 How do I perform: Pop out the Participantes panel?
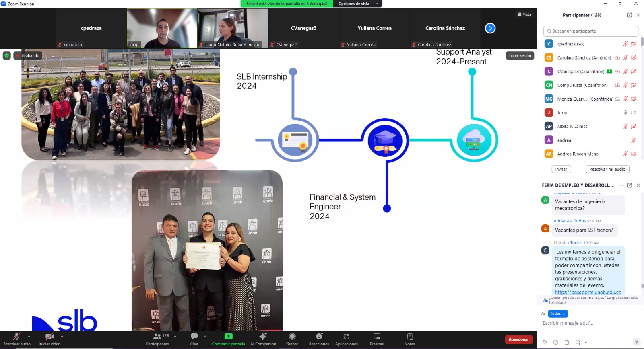tap(630, 15)
